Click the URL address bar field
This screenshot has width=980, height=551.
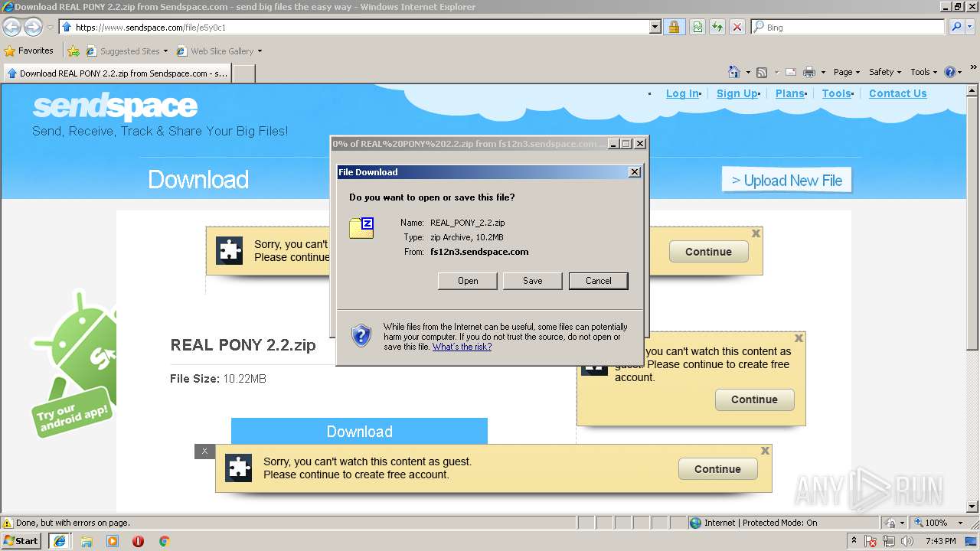pyautogui.click(x=354, y=27)
